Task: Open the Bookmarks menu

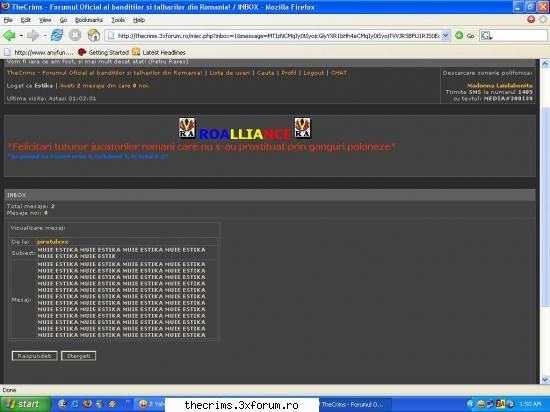Action: (89, 20)
